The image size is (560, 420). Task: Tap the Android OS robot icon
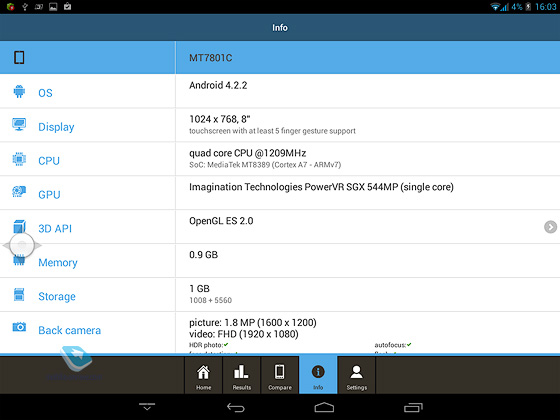(x=19, y=91)
